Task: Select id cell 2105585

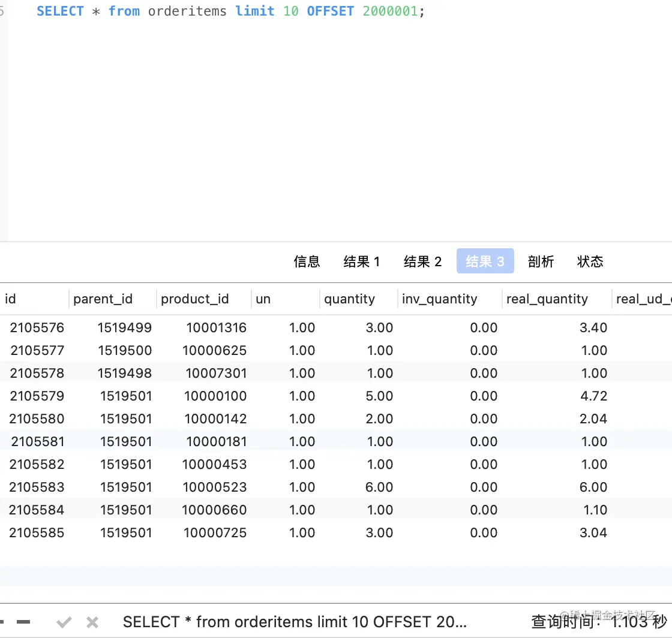Action: coord(37,532)
